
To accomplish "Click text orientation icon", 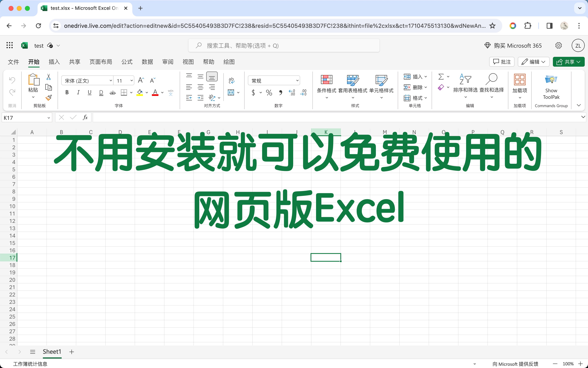I will 212,98.
